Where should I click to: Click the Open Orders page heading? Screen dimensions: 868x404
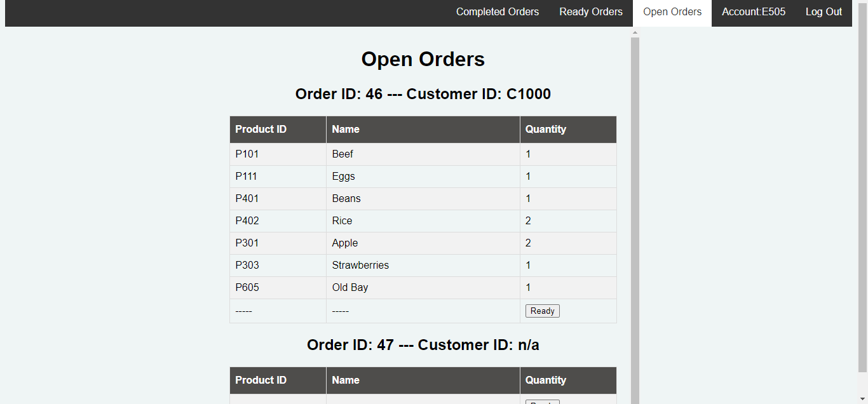[423, 59]
